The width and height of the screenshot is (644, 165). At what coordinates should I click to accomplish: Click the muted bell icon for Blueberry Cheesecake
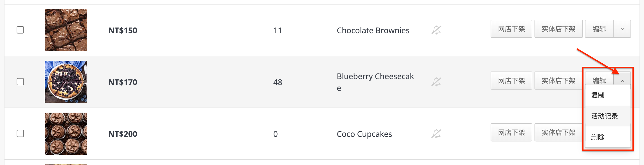436,82
